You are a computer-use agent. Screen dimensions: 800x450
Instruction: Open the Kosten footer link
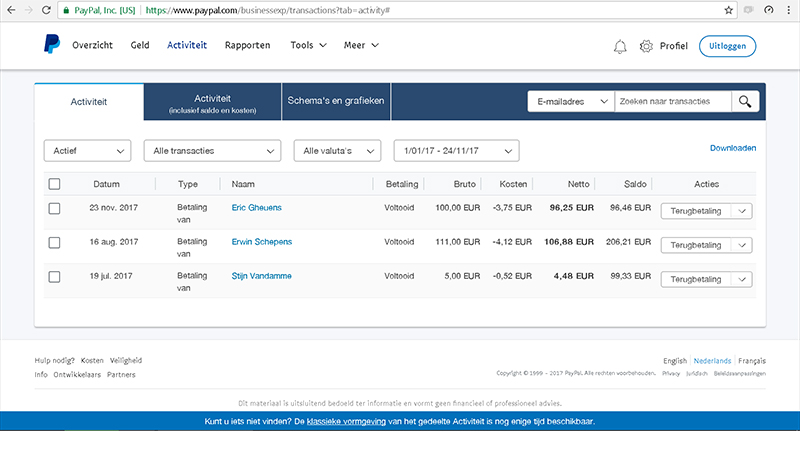pos(92,360)
